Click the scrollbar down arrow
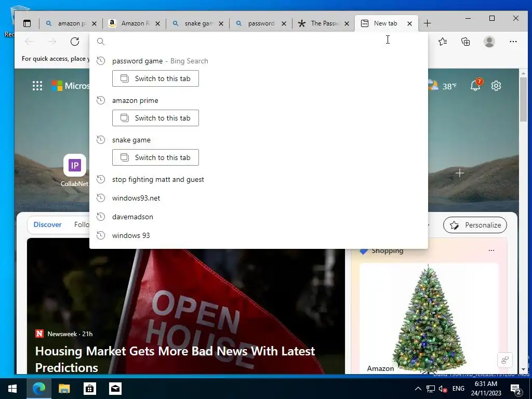 tap(524, 369)
